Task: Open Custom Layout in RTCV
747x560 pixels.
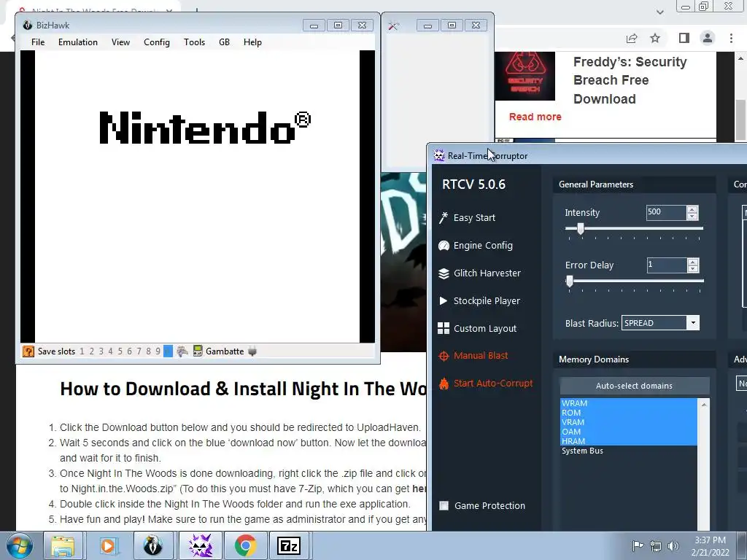Action: [x=477, y=328]
